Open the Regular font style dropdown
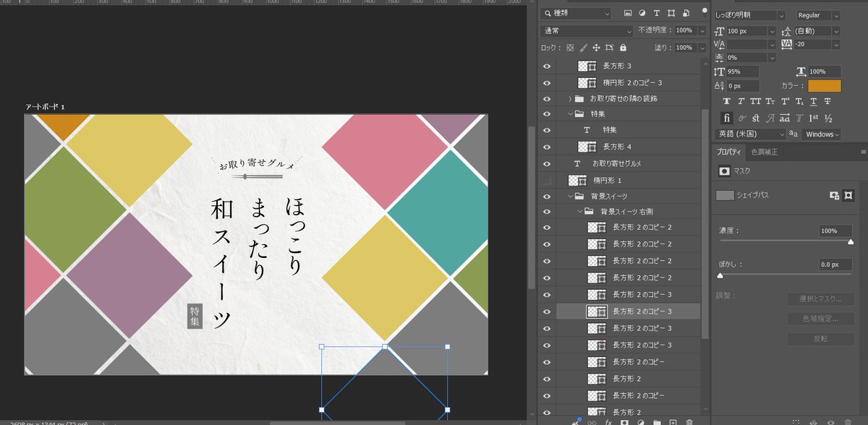This screenshot has height=425, width=868. (818, 15)
